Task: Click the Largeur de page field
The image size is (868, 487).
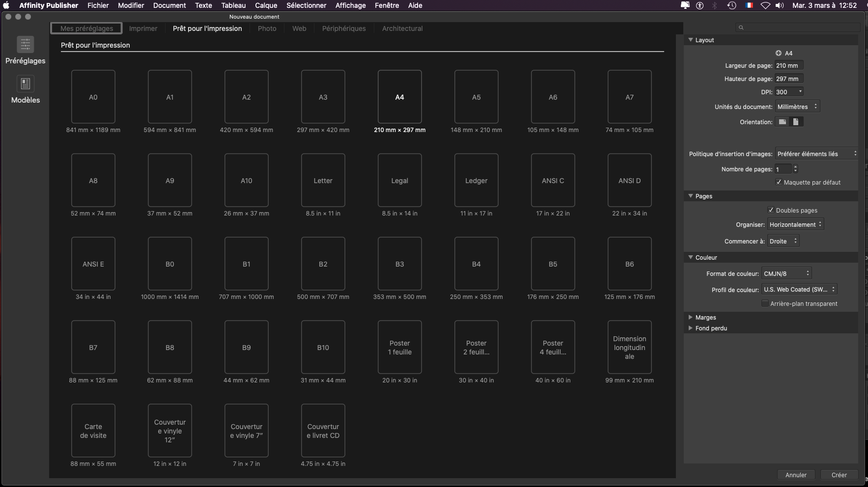Action: tap(789, 65)
